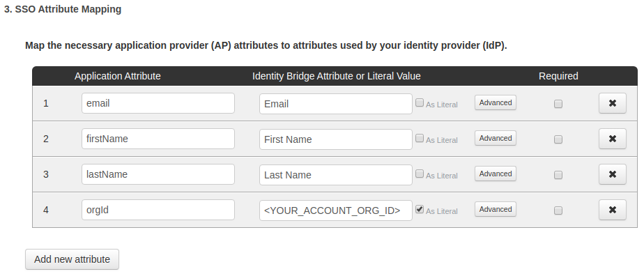Check Required box for lastName row
Screen dimensions: 644x276
pos(558,175)
